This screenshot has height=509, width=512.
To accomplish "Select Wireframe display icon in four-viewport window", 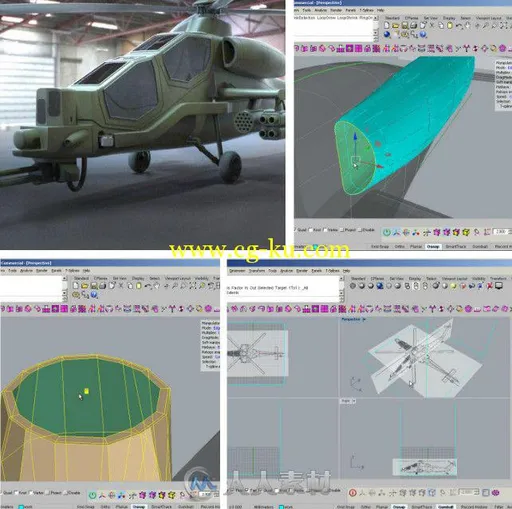I will (353, 286).
